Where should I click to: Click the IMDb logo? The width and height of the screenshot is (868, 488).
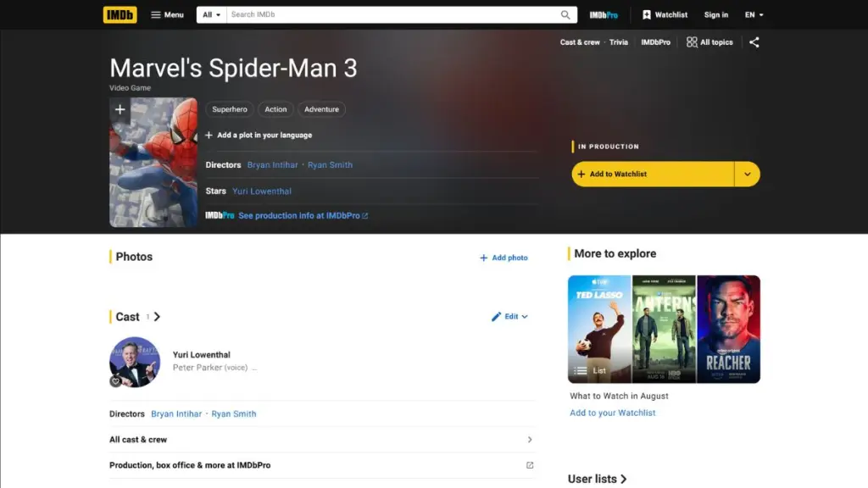coord(120,15)
